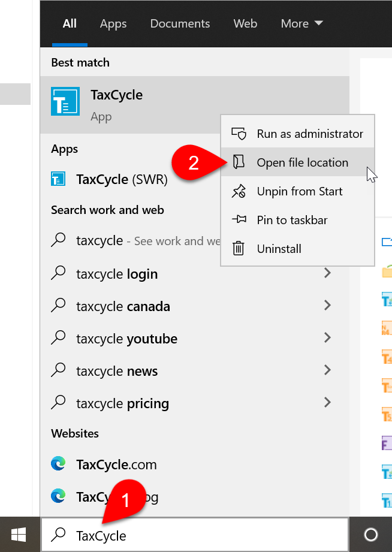Expand the taxcycle canada suggestion chevron
This screenshot has height=552, width=392.
[327, 305]
